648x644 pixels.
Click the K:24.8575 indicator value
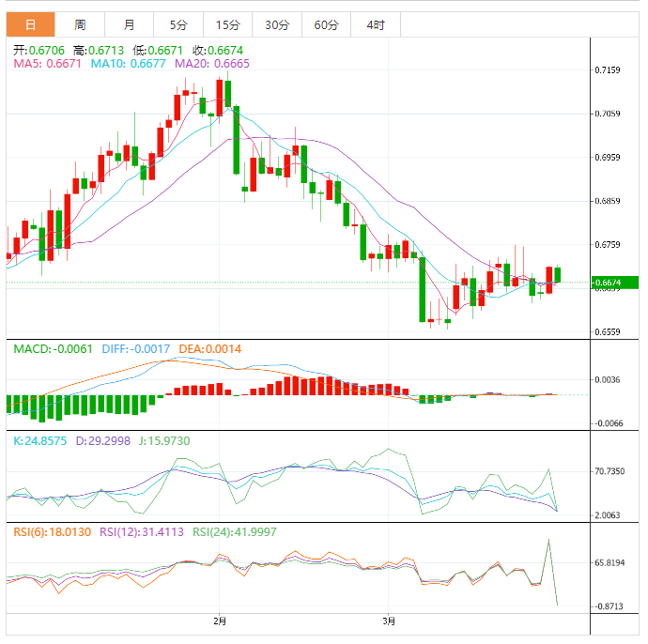pos(40,441)
